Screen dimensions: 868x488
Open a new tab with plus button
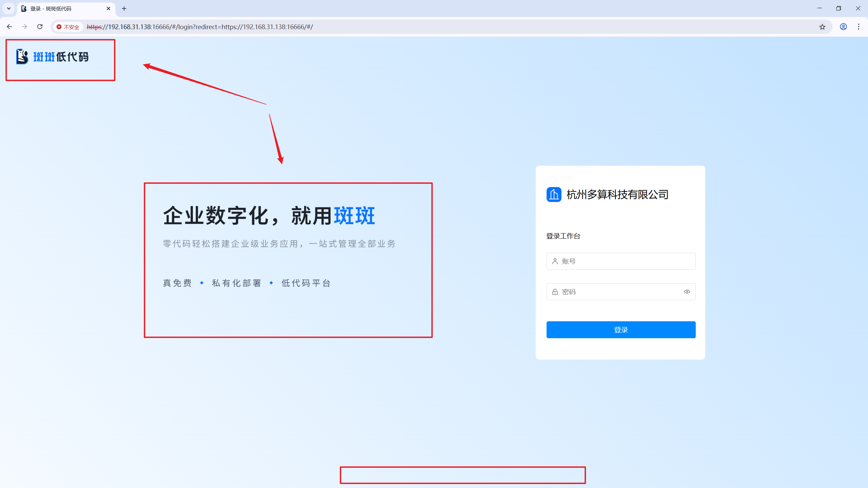click(124, 8)
